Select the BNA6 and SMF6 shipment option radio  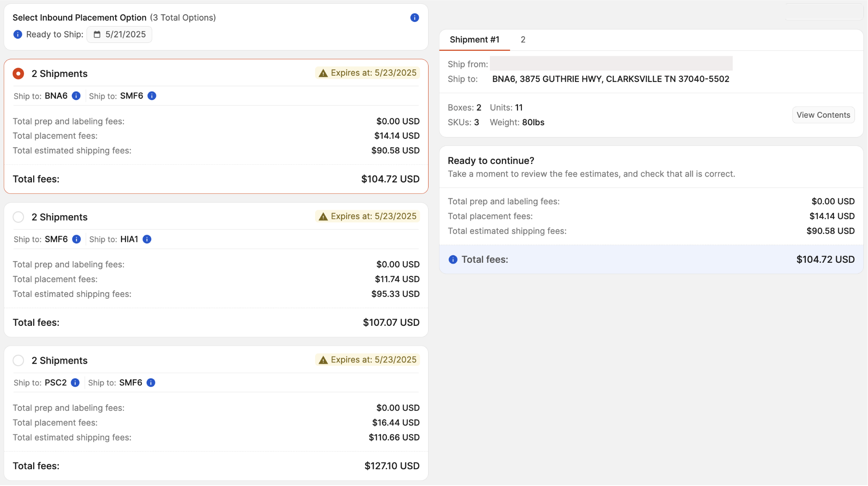[x=18, y=74]
